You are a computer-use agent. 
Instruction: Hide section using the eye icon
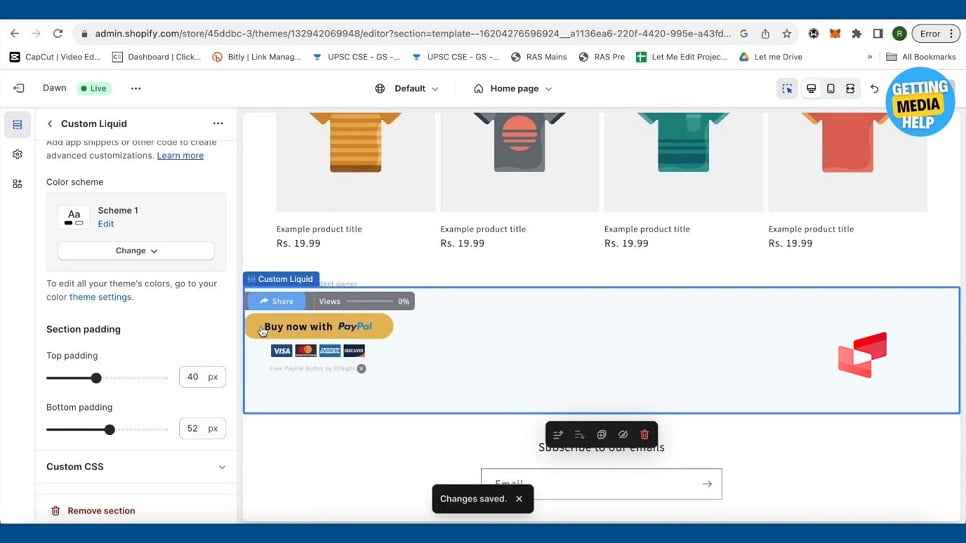[622, 435]
